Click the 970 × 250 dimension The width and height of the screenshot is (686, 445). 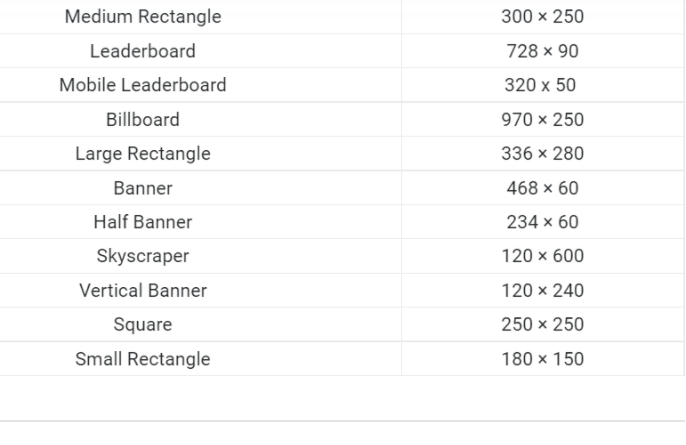coord(542,119)
